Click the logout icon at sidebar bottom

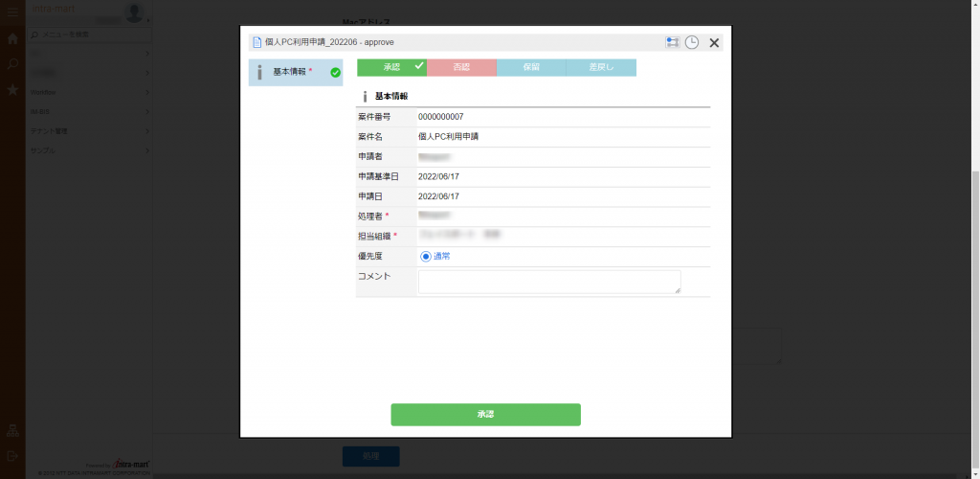click(12, 456)
